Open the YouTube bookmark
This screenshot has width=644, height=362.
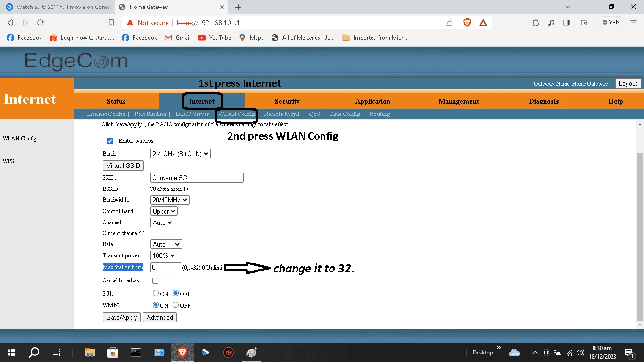(x=215, y=38)
